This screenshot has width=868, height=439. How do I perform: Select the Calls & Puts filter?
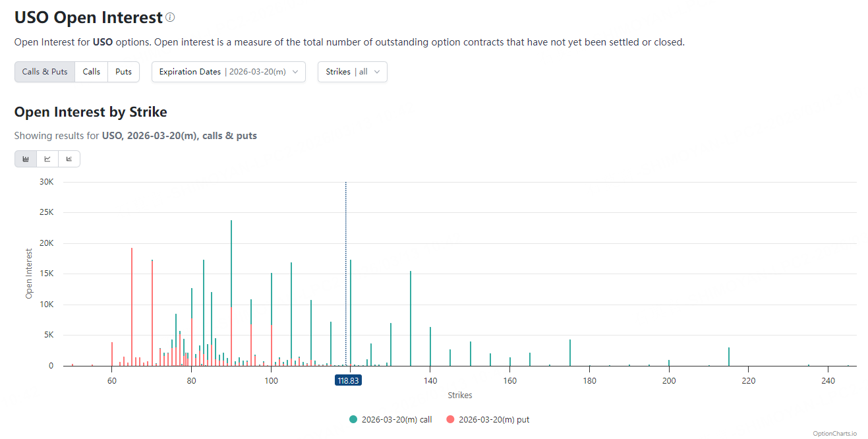point(45,72)
